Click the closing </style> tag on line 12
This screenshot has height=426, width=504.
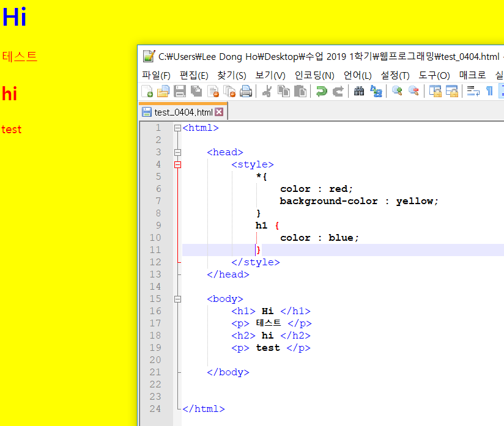coord(256,262)
